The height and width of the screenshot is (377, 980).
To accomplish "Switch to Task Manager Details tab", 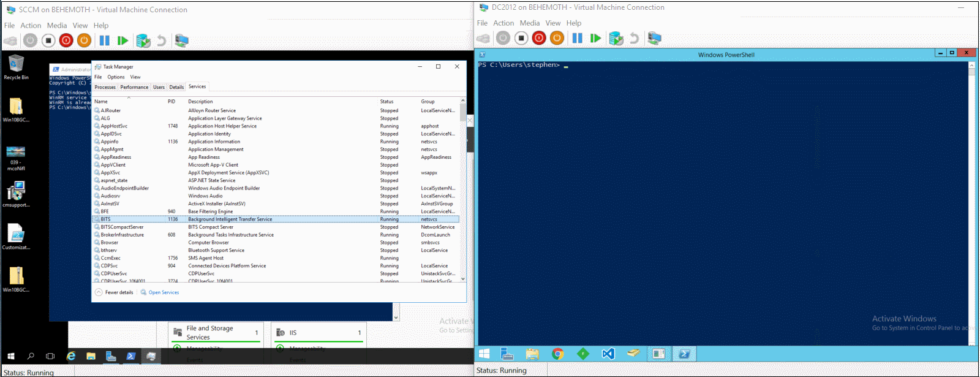I will 176,87.
